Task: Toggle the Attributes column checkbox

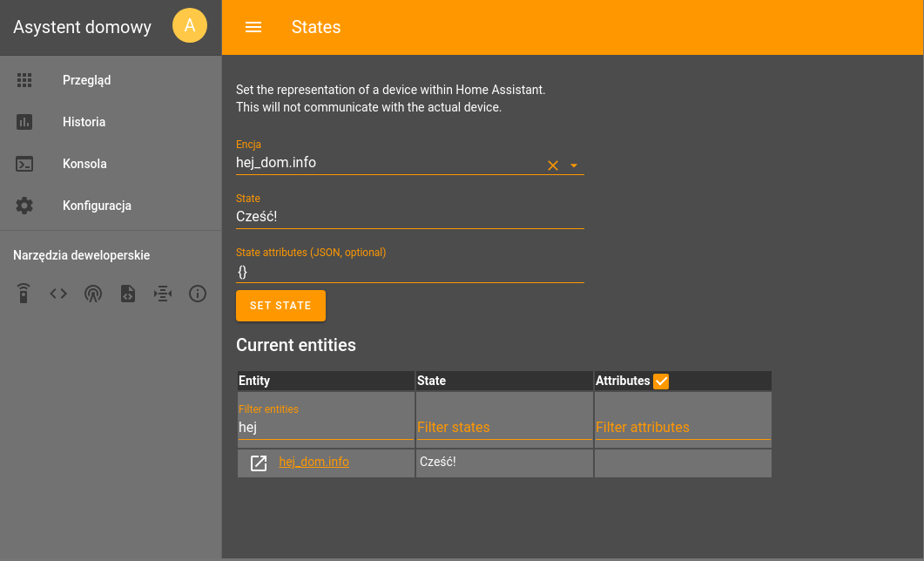Action: (x=661, y=381)
